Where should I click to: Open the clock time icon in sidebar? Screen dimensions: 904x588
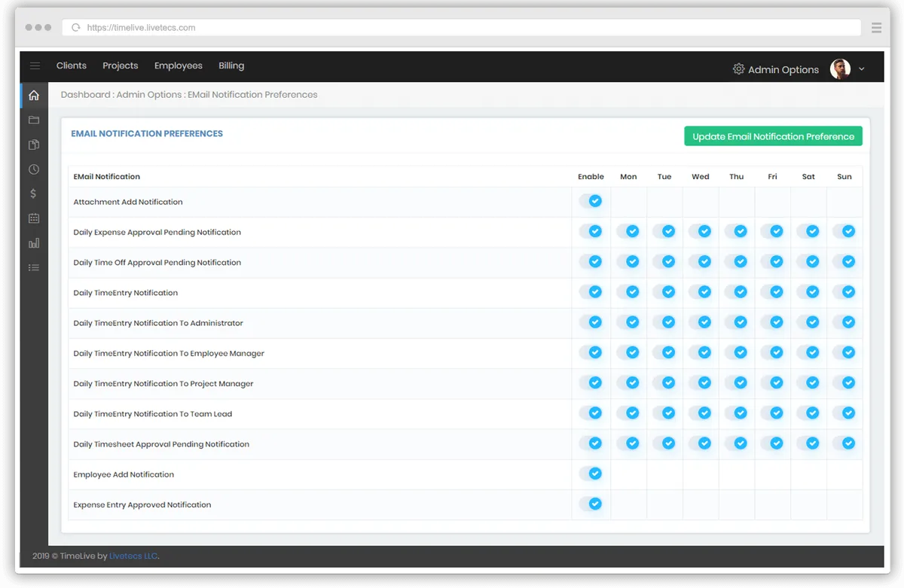33,169
